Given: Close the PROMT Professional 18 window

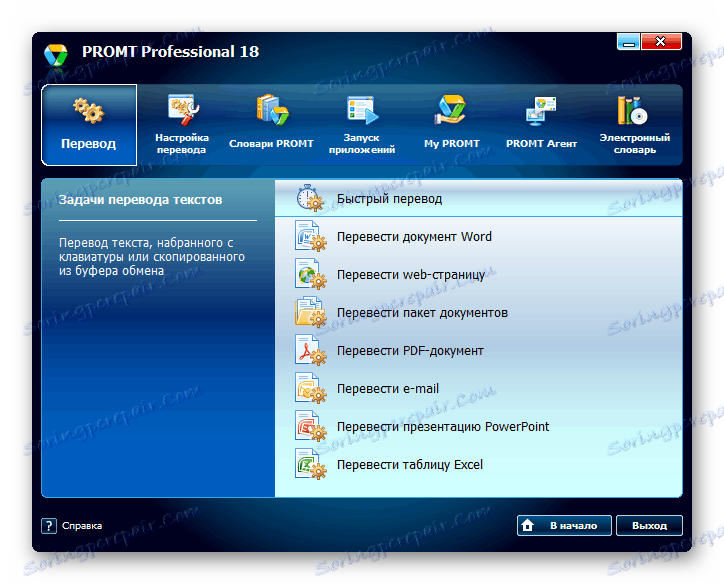Looking at the screenshot, I should 661,42.
